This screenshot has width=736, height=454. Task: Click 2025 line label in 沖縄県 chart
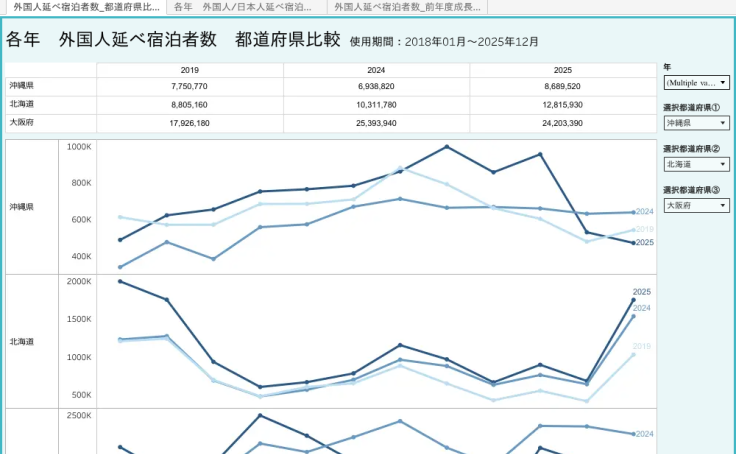pos(644,242)
